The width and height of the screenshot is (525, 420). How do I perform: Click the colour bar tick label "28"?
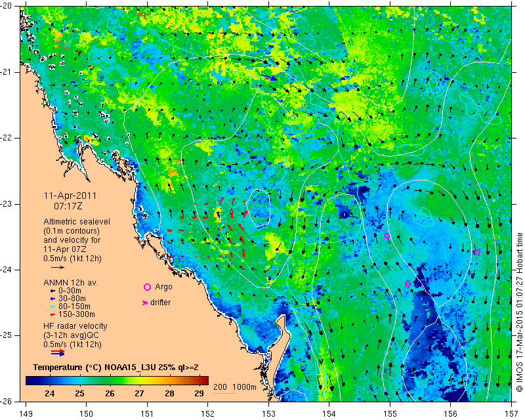169,394
